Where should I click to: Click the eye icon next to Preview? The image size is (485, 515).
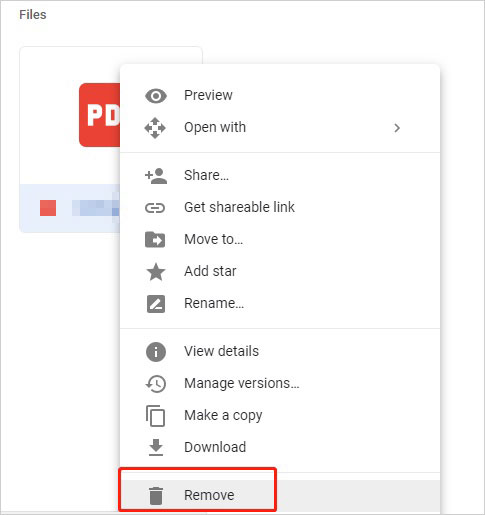coord(156,96)
